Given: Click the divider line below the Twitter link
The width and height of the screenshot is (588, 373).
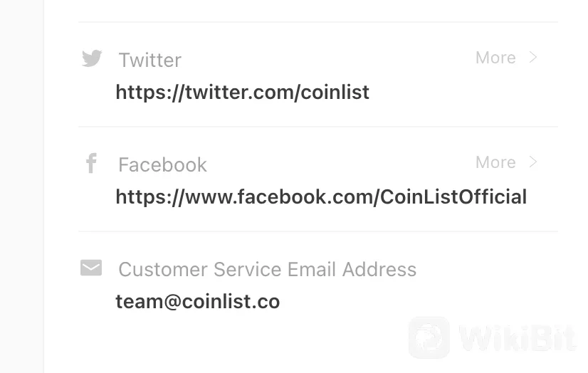Looking at the screenshot, I should point(317,127).
